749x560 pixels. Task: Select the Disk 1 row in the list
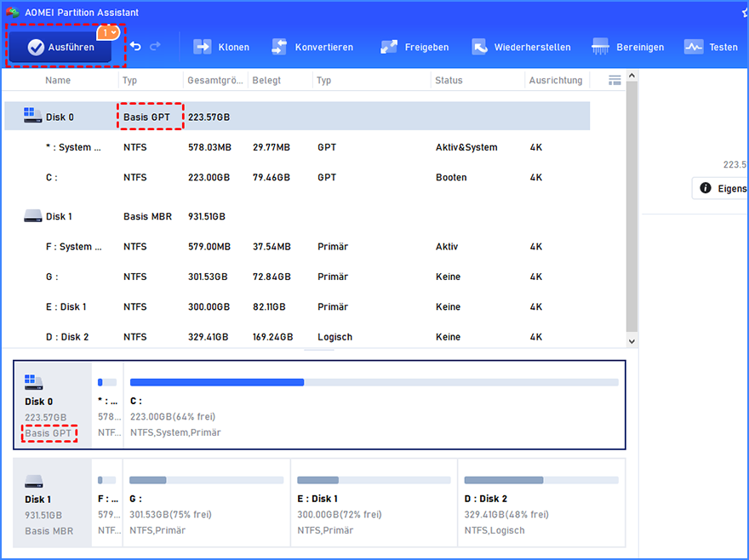[297, 216]
